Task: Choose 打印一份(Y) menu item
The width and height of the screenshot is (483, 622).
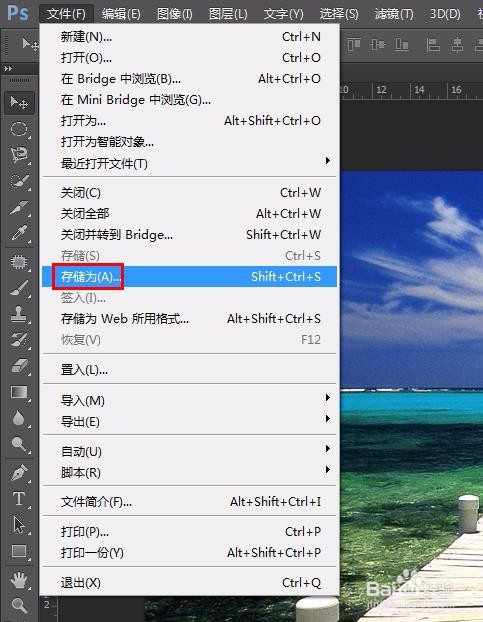Action: coord(190,553)
